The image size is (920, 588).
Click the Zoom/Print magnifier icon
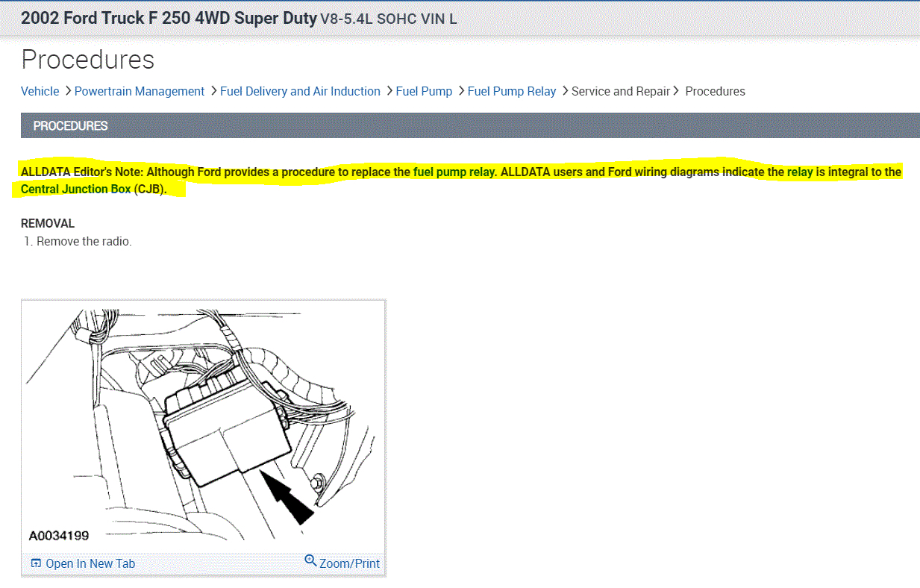310,561
